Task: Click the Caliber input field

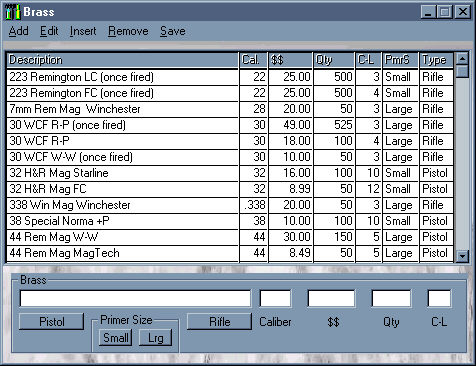Action: point(275,298)
